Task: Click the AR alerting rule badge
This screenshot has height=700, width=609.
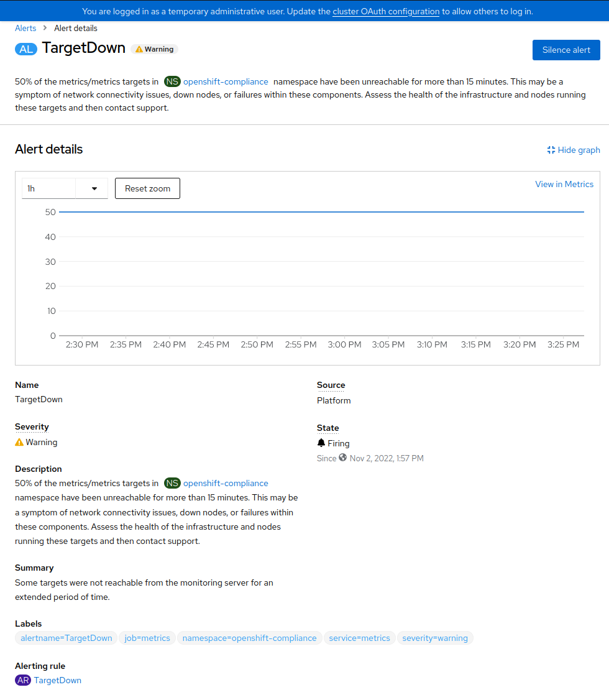Action: [x=23, y=680]
